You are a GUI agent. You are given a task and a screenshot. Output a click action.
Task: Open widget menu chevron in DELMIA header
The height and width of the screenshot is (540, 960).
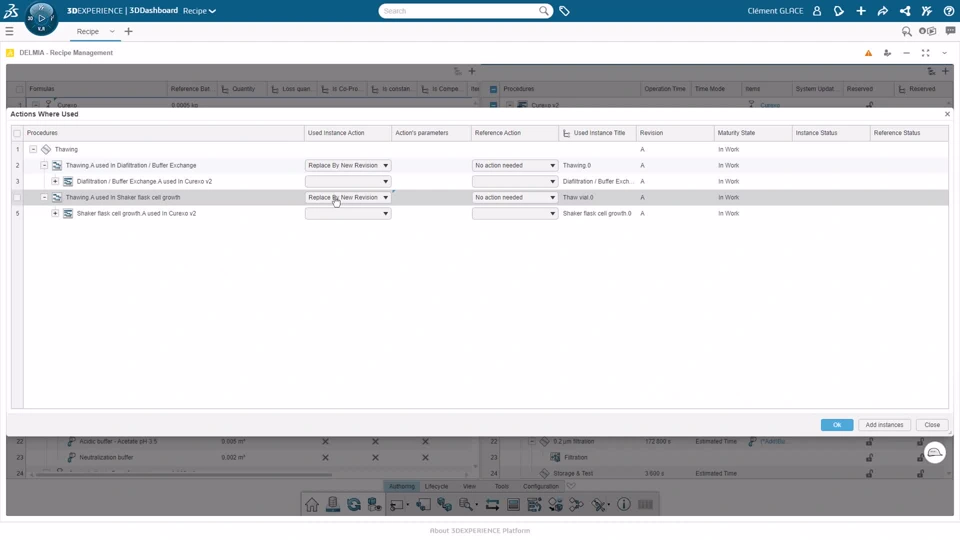coord(945,53)
